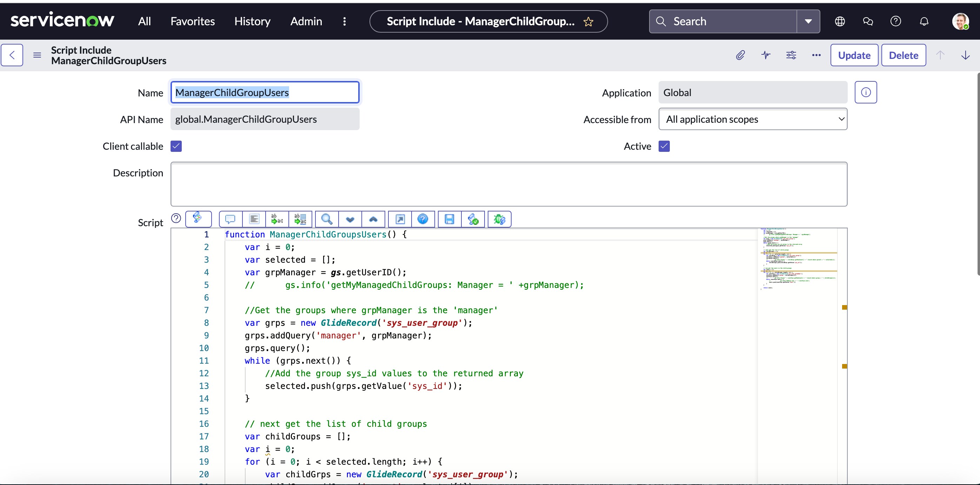Viewport: 980px width, 485px height.
Task: Click the script minimap preview
Action: 798,259
